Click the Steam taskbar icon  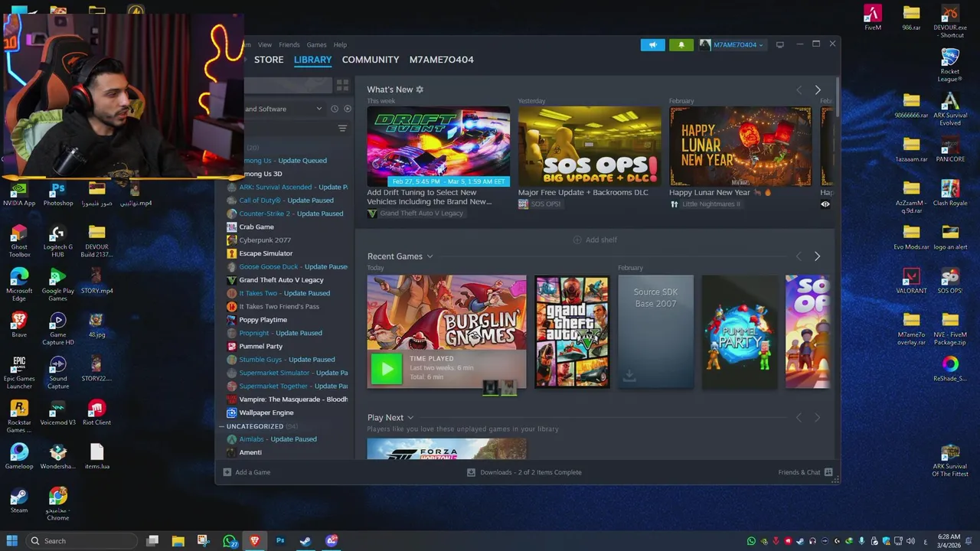point(305,540)
